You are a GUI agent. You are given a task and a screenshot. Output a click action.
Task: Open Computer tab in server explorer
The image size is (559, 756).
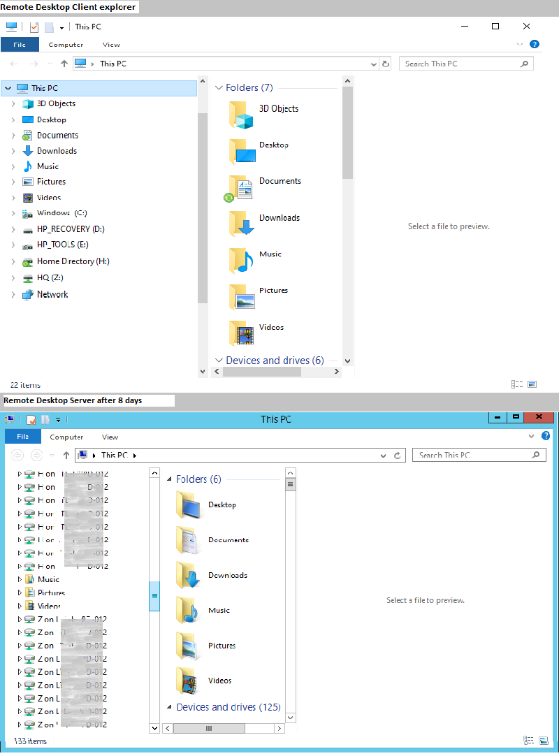[x=66, y=437]
